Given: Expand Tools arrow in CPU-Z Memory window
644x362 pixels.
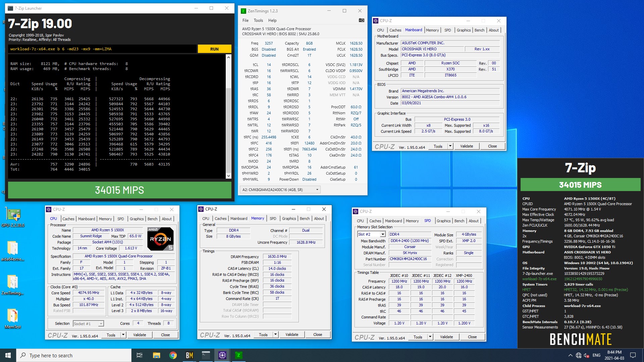Looking at the screenshot, I should click(275, 335).
